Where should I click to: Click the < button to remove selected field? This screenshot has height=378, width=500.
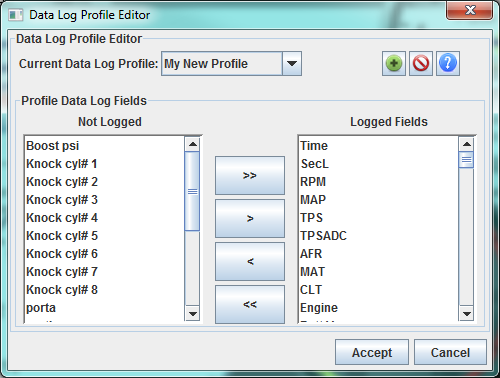point(250,261)
